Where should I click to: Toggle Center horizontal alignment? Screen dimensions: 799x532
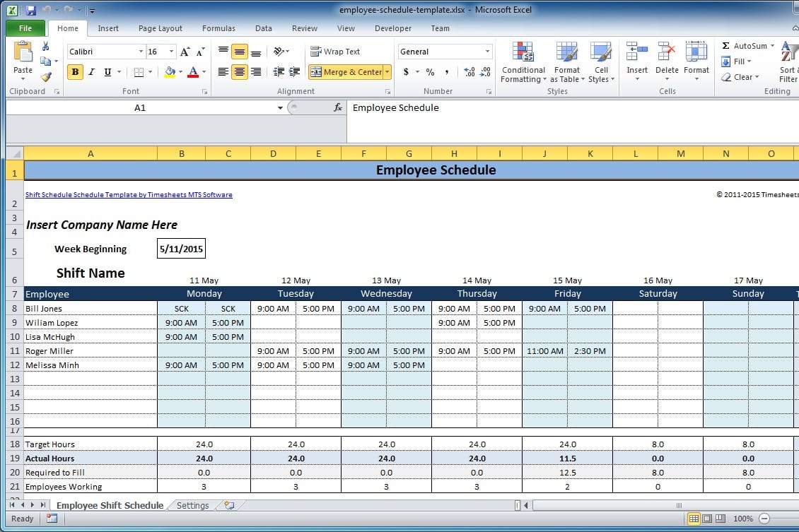pos(240,72)
